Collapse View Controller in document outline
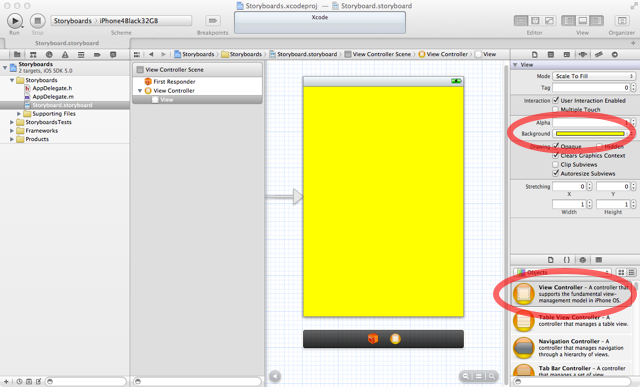This screenshot has width=640, height=387. [x=140, y=91]
